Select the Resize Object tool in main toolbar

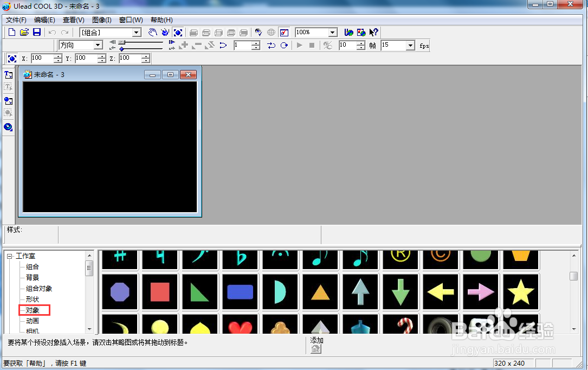(178, 32)
